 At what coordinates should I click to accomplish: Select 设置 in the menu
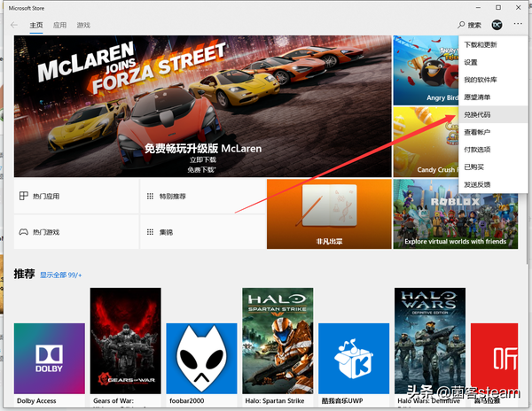coord(493,62)
